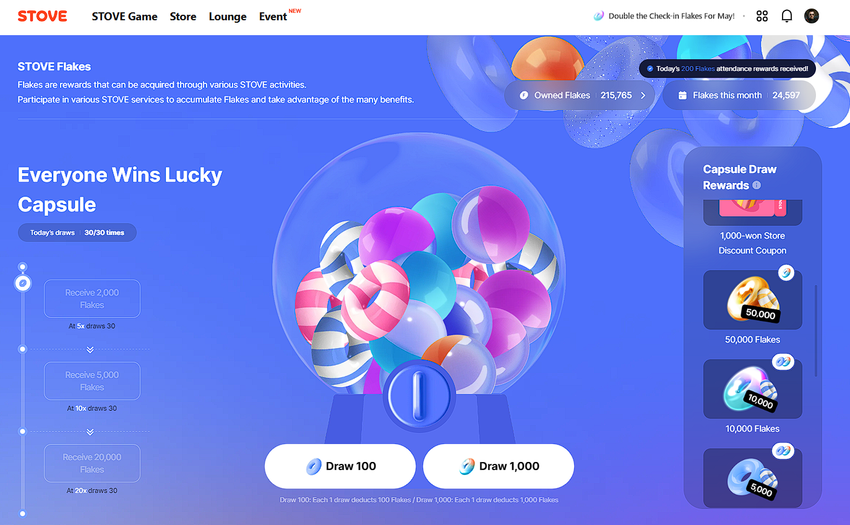Click the STOVE logo
850x525 pixels.
click(42, 16)
